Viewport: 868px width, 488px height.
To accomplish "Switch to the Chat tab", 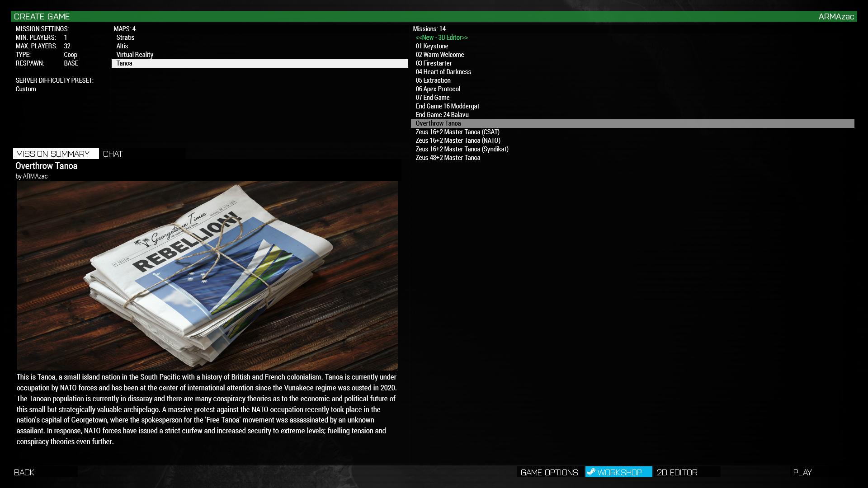I will 113,154.
